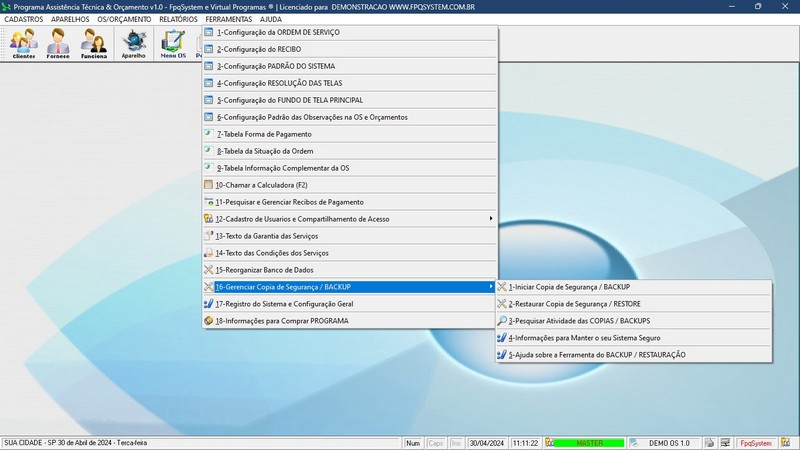Click the tools icon beside Iniciar Copia de Segurança
The height and width of the screenshot is (450, 800).
coord(502,287)
